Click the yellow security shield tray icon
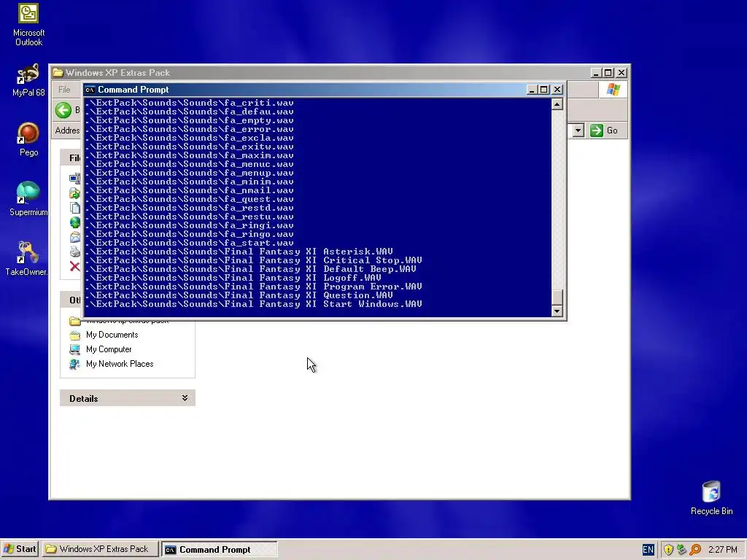 tap(668, 550)
